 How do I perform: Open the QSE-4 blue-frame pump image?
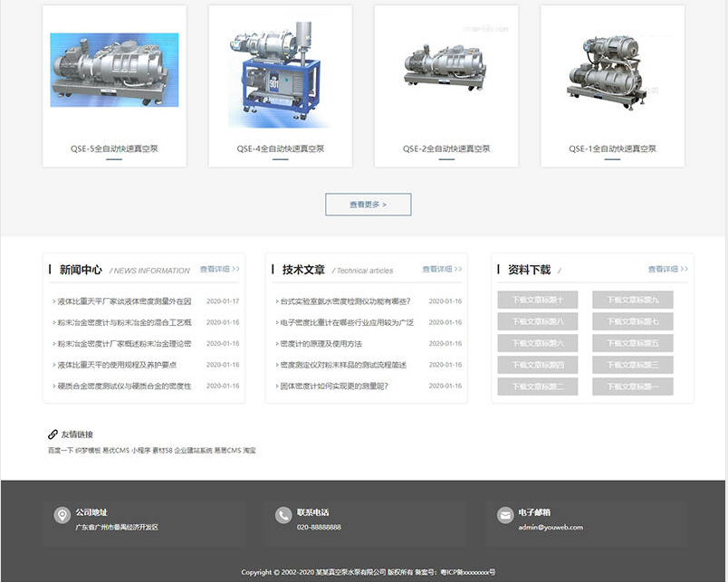(x=280, y=72)
